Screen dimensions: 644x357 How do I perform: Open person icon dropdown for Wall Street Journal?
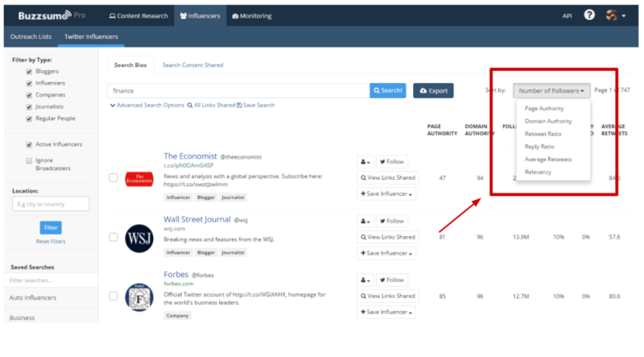click(365, 221)
